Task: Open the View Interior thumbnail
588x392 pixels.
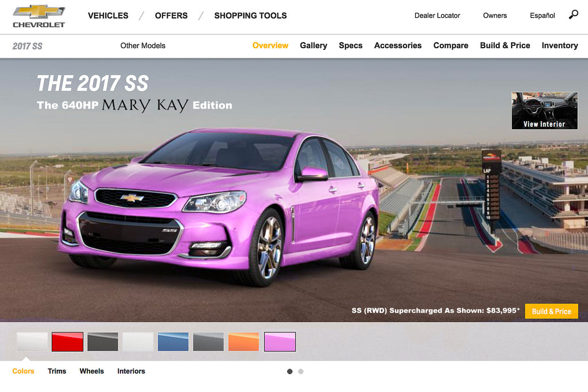Action: tap(544, 111)
